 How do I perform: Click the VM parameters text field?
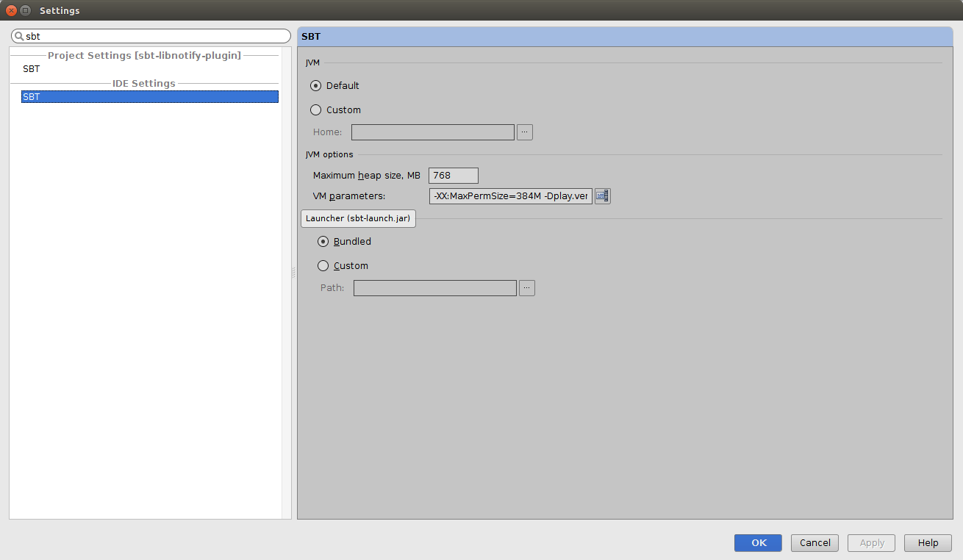click(511, 195)
